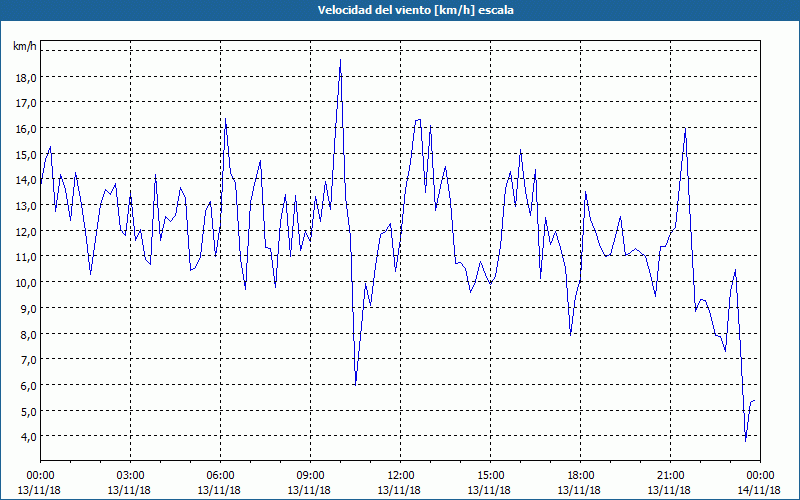Click the 10,0 y-axis label
The width and height of the screenshot is (800, 500).
tap(27, 283)
